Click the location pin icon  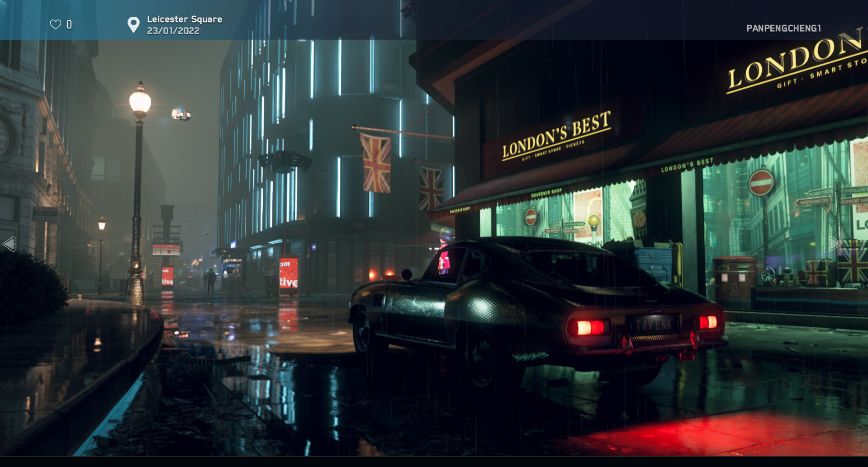coord(133,24)
